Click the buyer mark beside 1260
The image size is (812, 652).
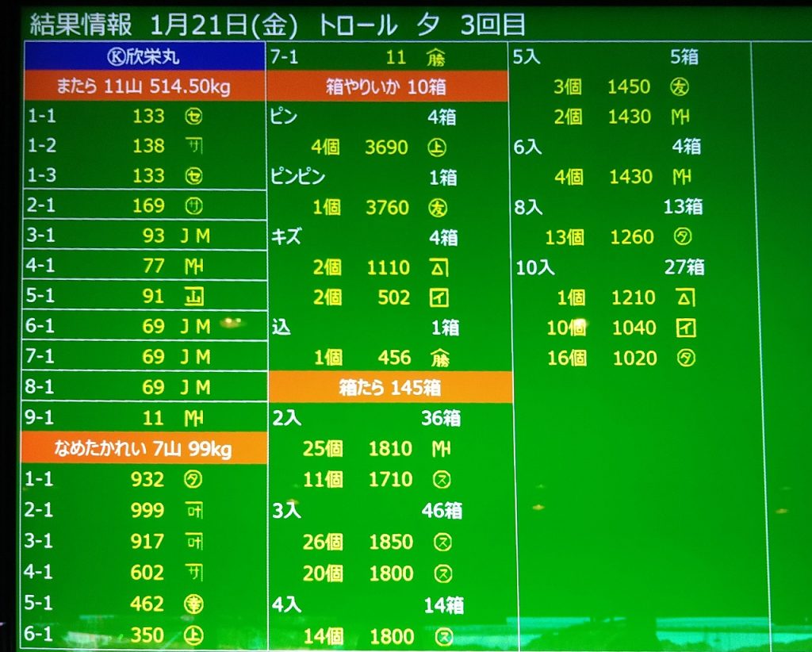(683, 237)
